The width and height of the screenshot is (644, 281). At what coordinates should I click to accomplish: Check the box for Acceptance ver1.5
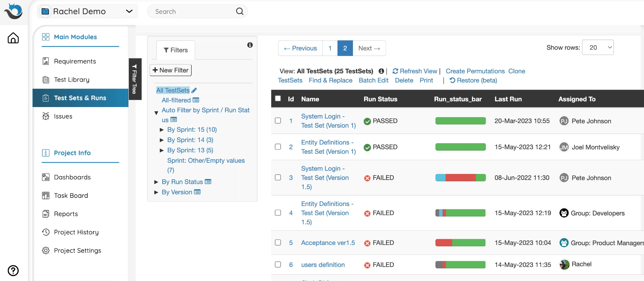click(x=278, y=242)
